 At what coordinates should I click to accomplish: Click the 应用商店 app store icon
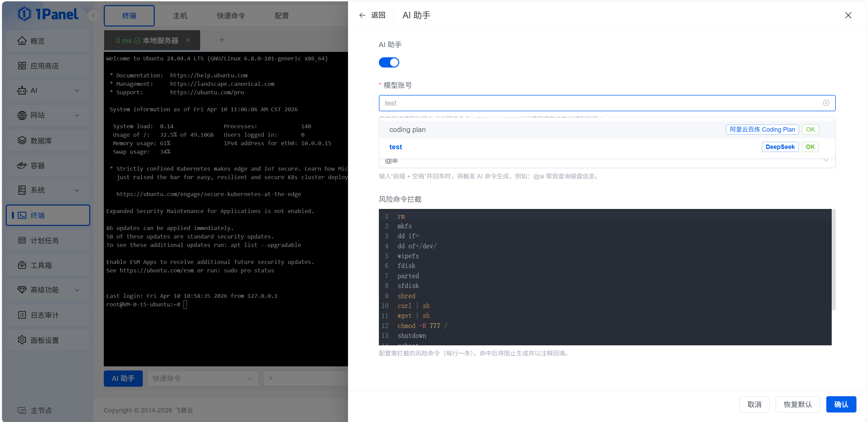pyautogui.click(x=22, y=66)
